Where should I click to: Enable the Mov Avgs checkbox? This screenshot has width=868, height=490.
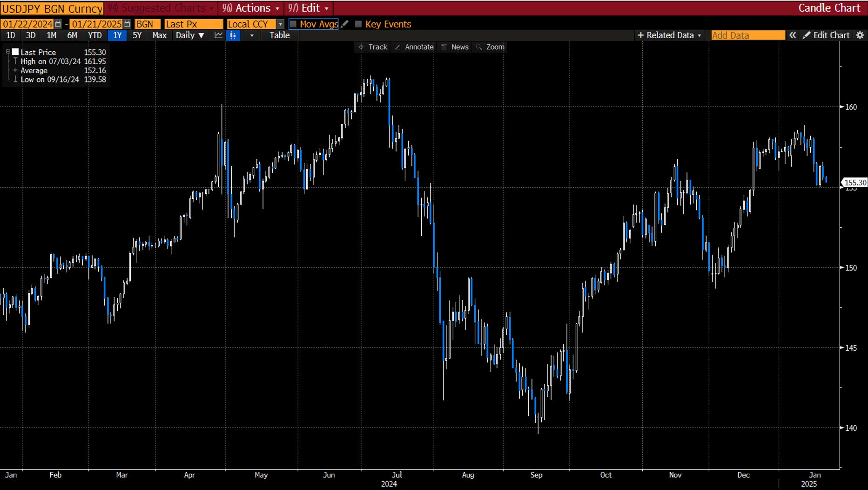pyautogui.click(x=293, y=24)
